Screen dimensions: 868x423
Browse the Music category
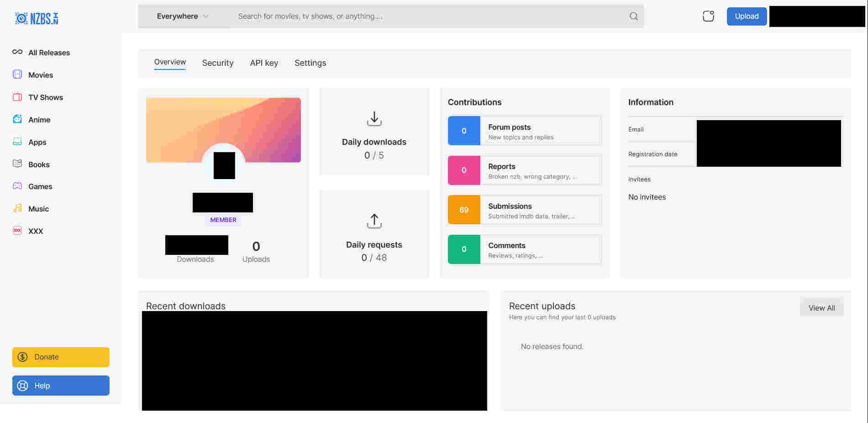pyautogui.click(x=38, y=209)
